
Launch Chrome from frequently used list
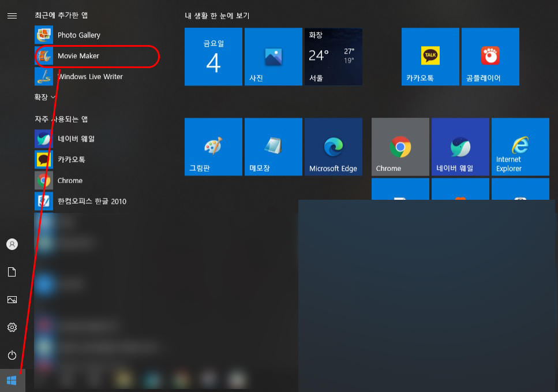click(x=96, y=181)
